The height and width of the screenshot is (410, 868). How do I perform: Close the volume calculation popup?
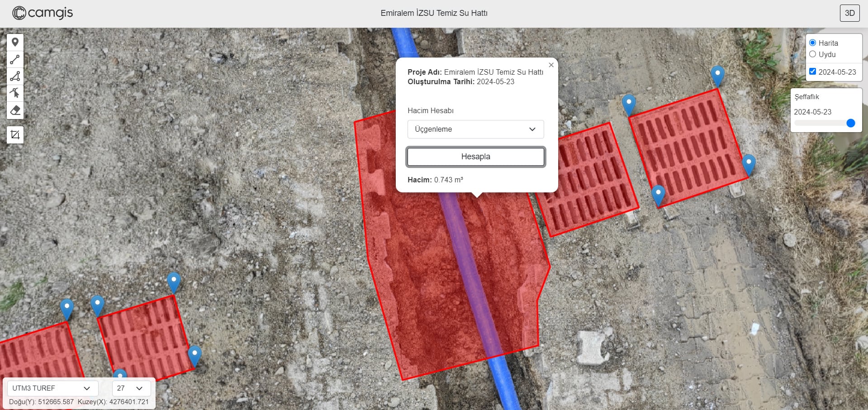[x=551, y=65]
